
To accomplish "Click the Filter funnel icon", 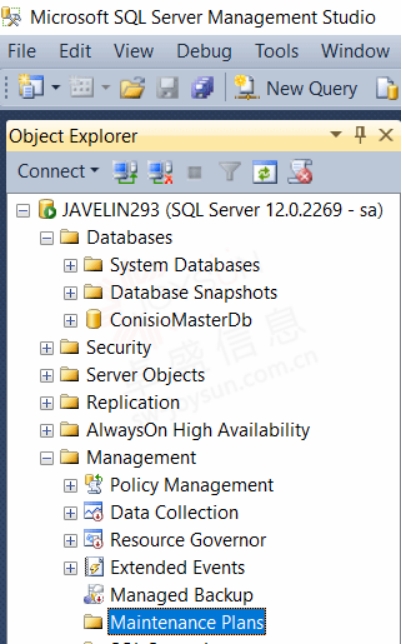I will tap(230, 171).
